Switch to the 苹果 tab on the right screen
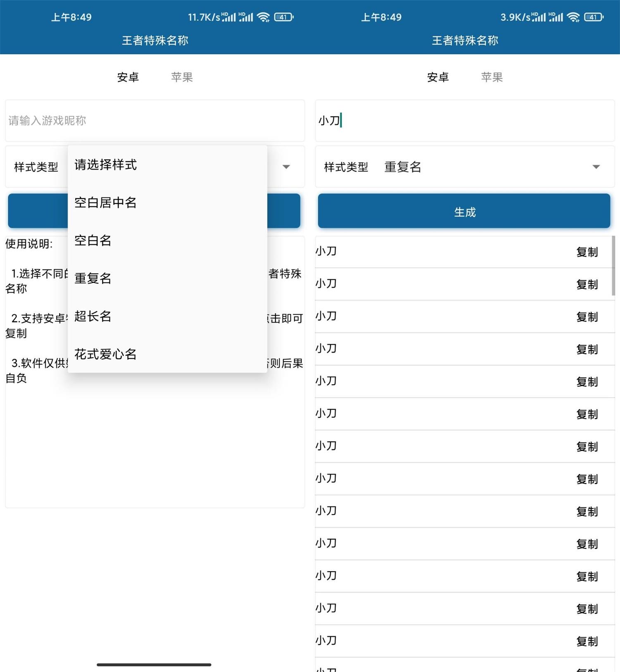 [492, 77]
